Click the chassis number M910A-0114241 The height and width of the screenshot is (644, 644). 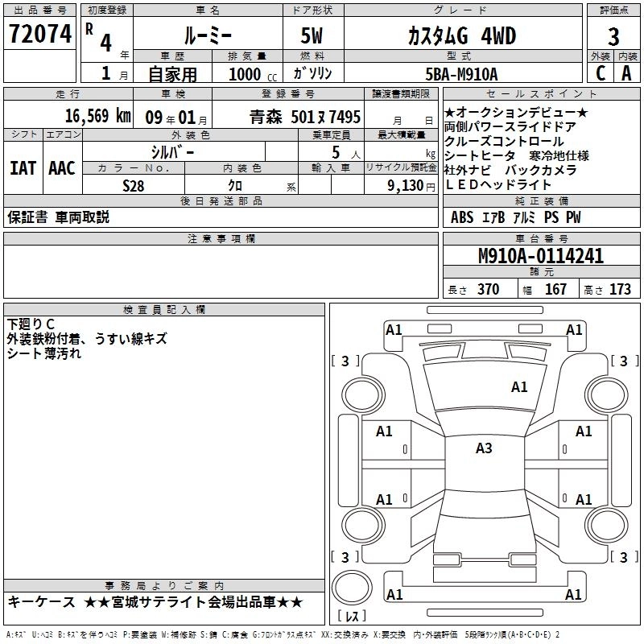pos(541,256)
